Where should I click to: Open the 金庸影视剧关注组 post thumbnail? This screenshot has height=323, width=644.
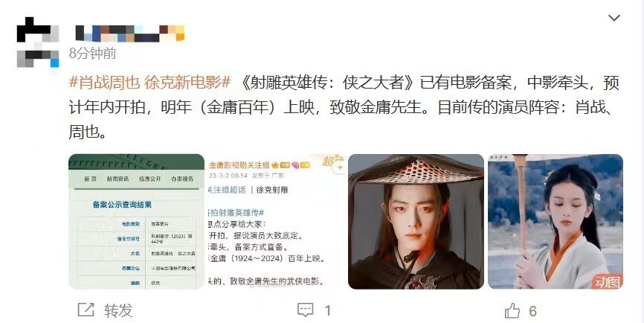tap(276, 222)
